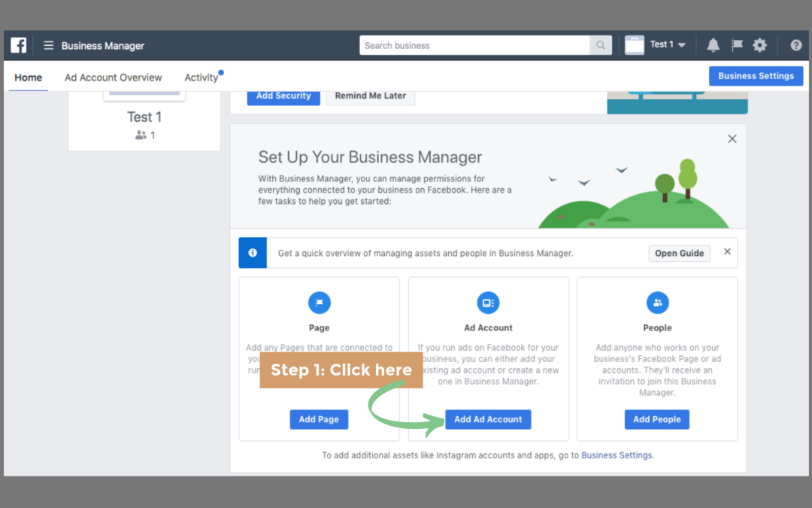
Task: Click the flag notifications icon in top bar
Action: (737, 45)
